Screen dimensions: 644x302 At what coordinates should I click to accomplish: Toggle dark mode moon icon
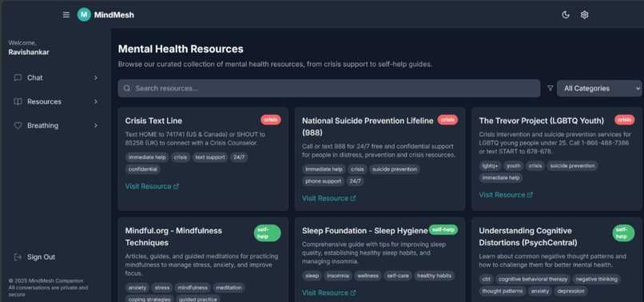pos(566,15)
